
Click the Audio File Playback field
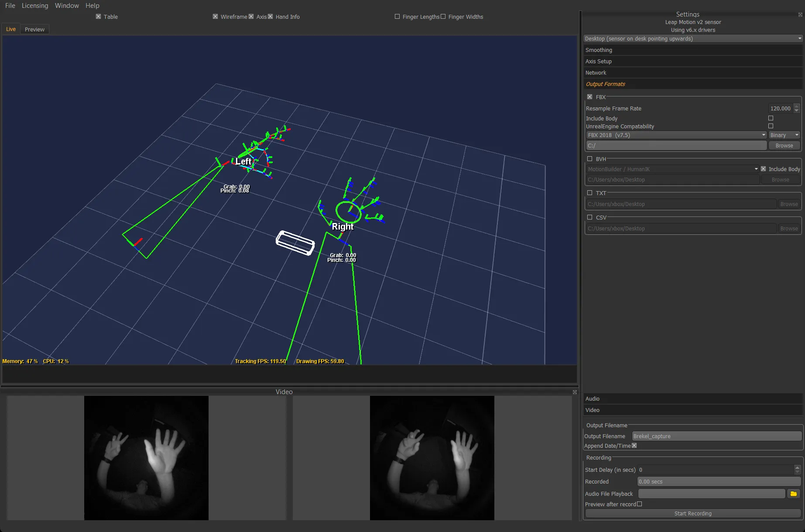[712, 494]
